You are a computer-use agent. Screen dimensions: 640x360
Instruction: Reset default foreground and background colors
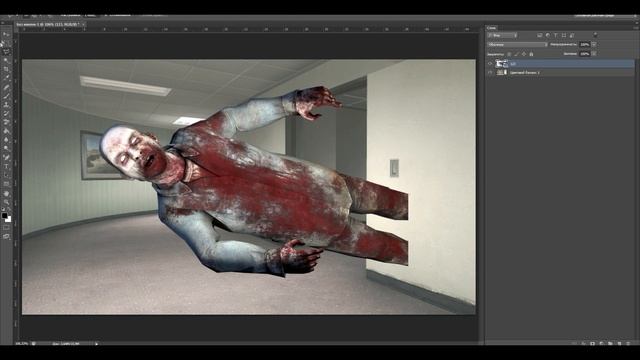3,210
